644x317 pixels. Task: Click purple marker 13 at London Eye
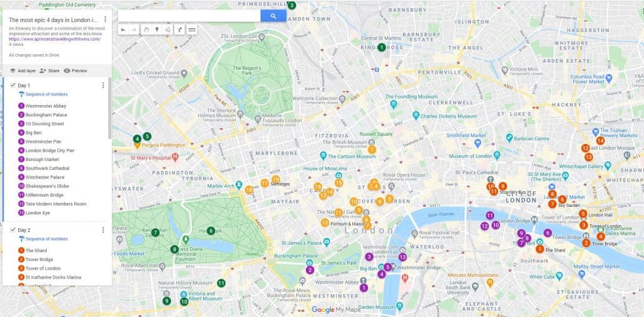point(402,257)
